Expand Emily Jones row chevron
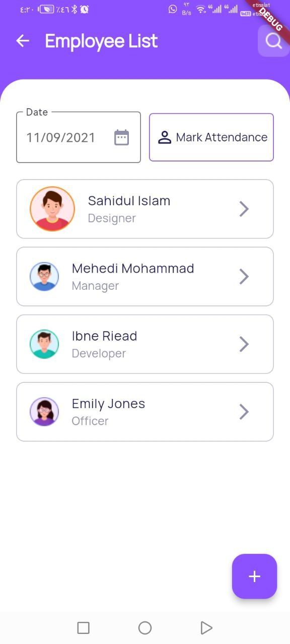 244,412
